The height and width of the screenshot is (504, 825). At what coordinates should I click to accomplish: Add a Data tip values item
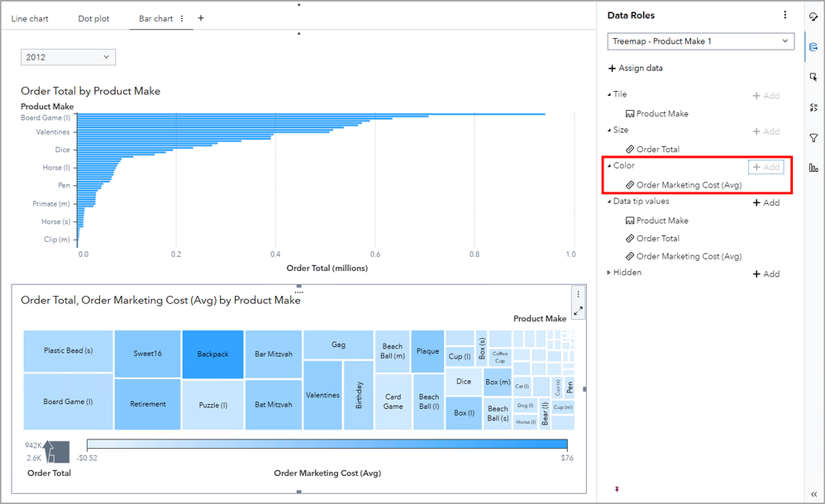point(765,203)
